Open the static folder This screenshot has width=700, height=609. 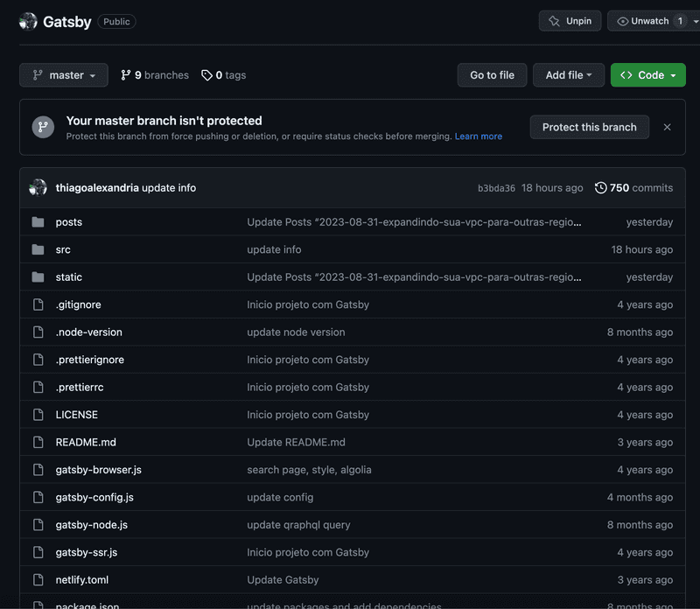(x=69, y=277)
